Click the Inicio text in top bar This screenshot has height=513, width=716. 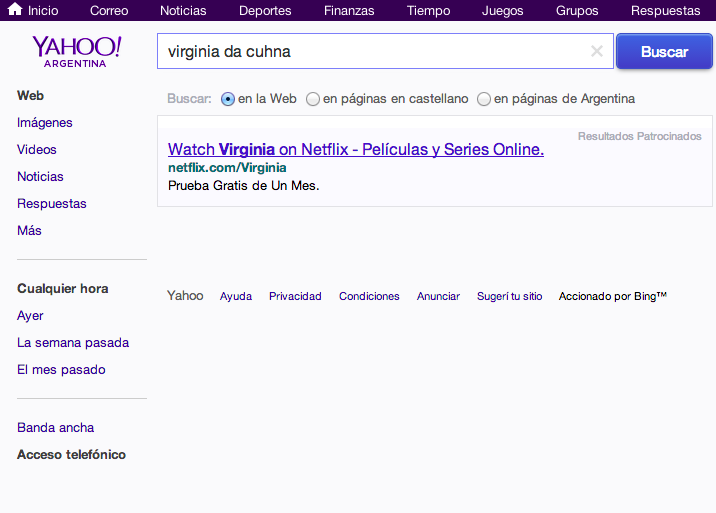[43, 11]
